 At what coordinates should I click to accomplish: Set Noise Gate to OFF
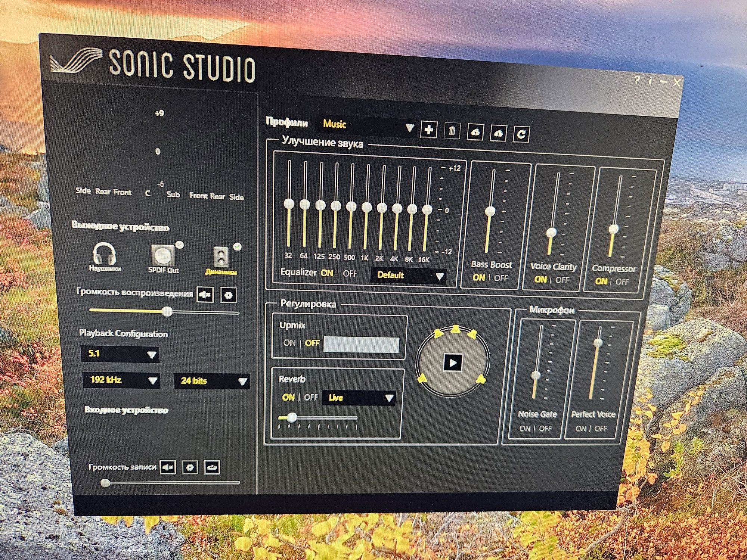(x=545, y=429)
